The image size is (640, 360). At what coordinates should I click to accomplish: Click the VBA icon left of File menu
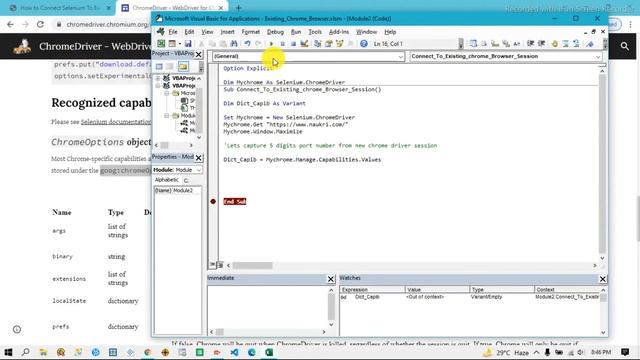[x=161, y=31]
